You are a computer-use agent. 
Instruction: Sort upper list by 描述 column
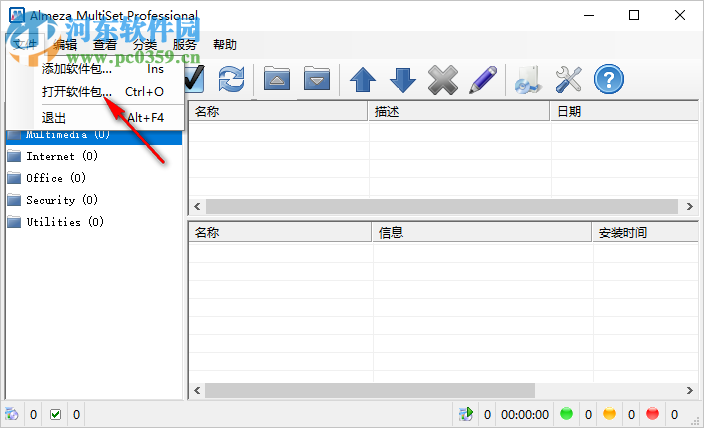[459, 111]
